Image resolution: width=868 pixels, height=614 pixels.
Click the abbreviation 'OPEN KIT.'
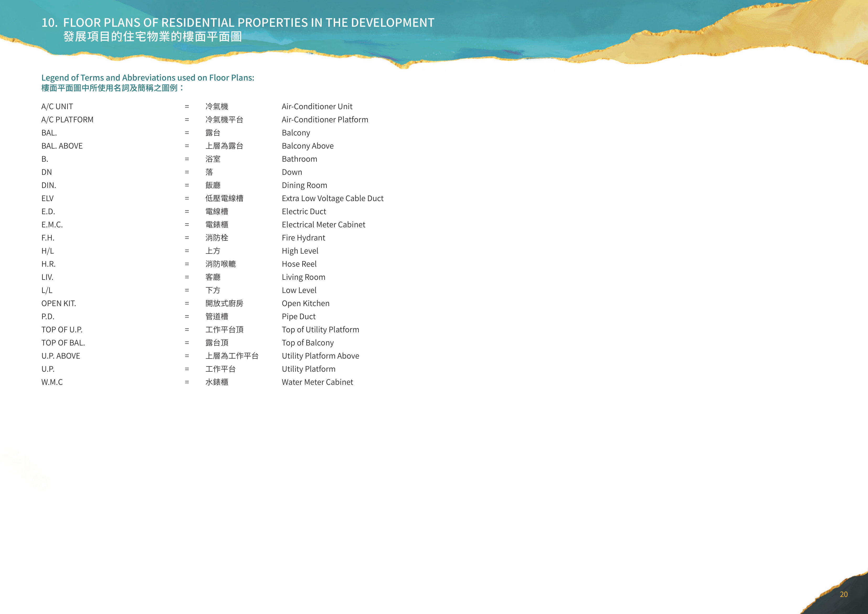(59, 303)
